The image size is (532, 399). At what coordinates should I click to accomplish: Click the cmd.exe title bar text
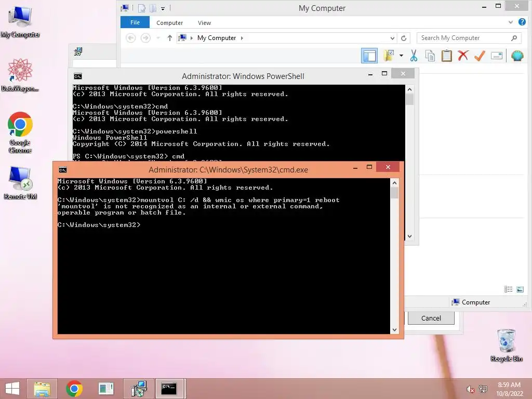click(x=228, y=170)
